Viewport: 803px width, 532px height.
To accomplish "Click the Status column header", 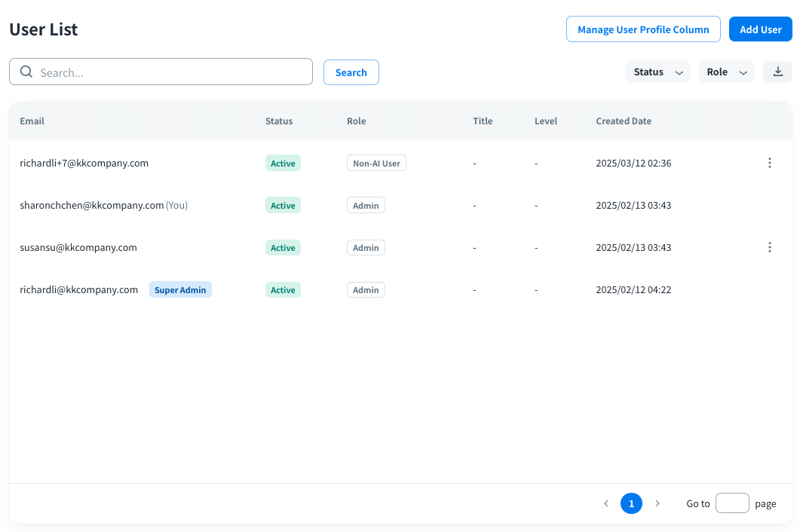I will [278, 121].
